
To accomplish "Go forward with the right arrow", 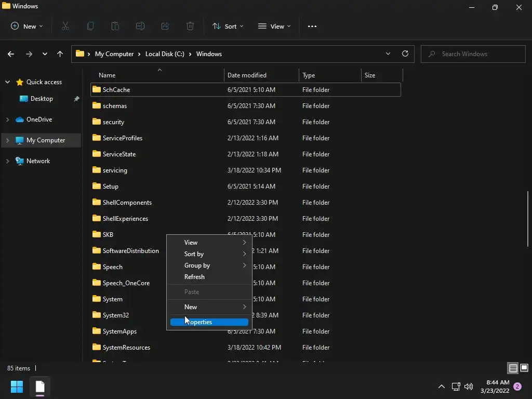I will click(29, 54).
